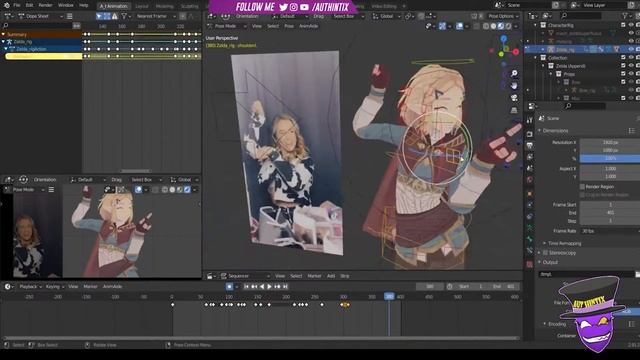Toggle auto keying record button
This screenshot has height=360, width=640.
pos(229,287)
